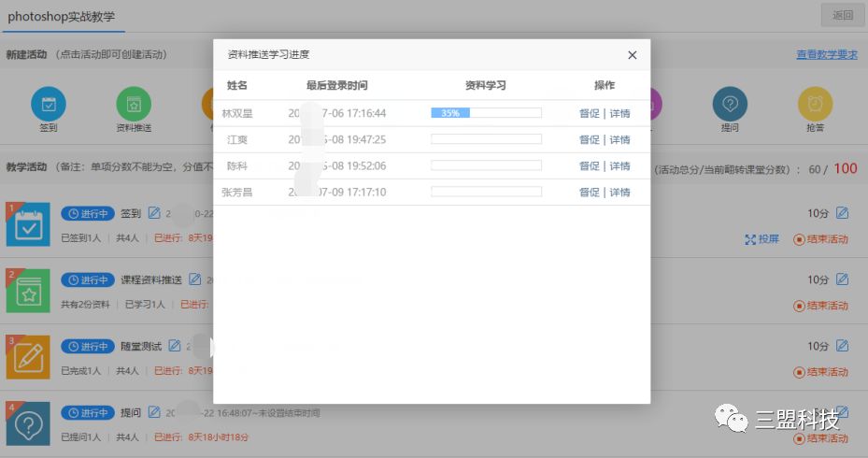
Task: Click the 进行中 badge of 签到
Action: pyautogui.click(x=88, y=213)
